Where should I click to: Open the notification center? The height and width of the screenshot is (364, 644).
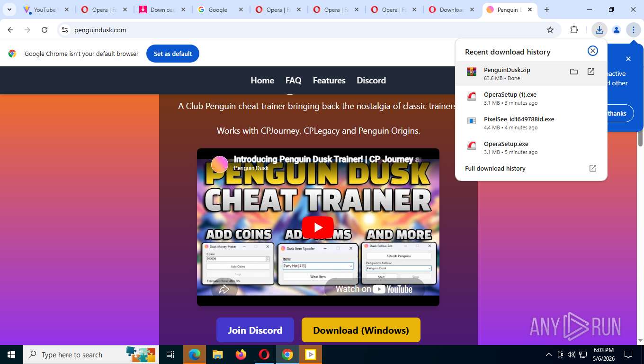[628, 355]
